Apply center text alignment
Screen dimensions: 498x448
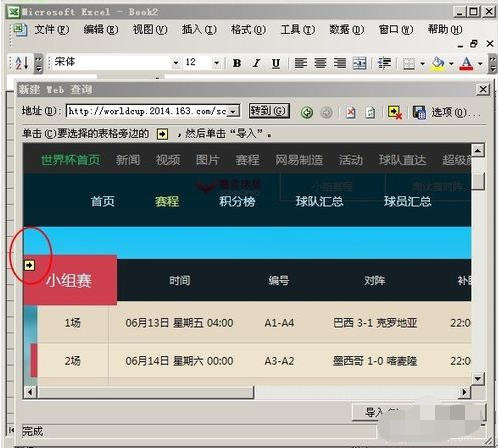click(320, 63)
